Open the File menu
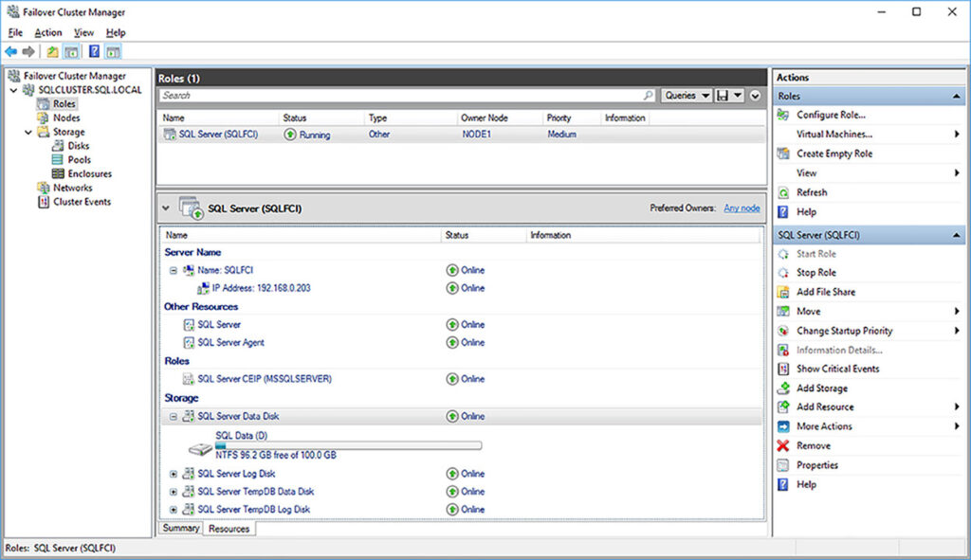The image size is (971, 560). click(15, 33)
